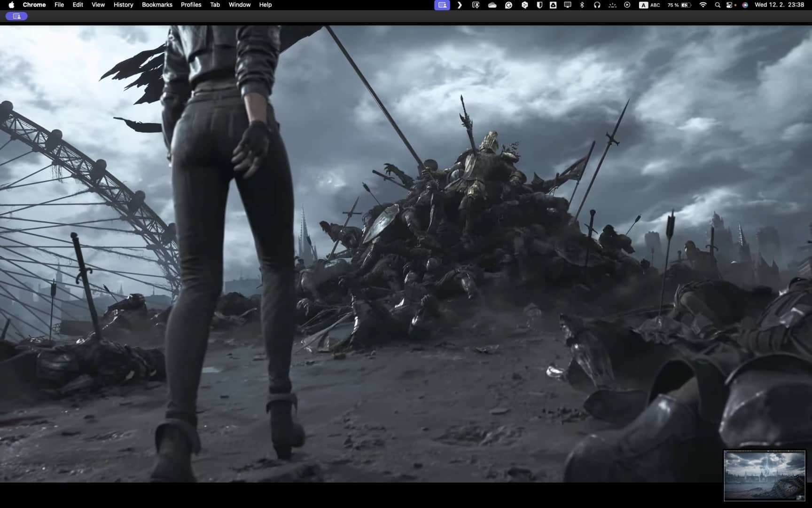Open the View menu

(98, 5)
